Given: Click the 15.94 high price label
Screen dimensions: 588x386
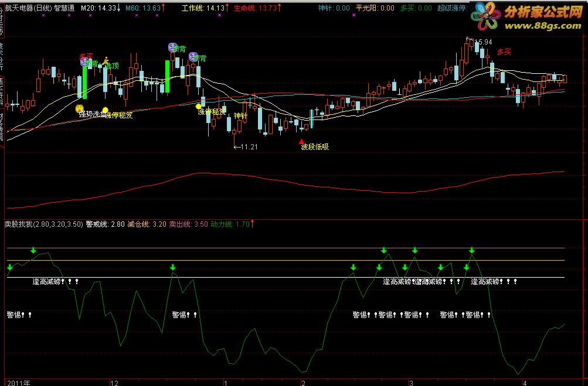Looking at the screenshot, I should coord(482,42).
